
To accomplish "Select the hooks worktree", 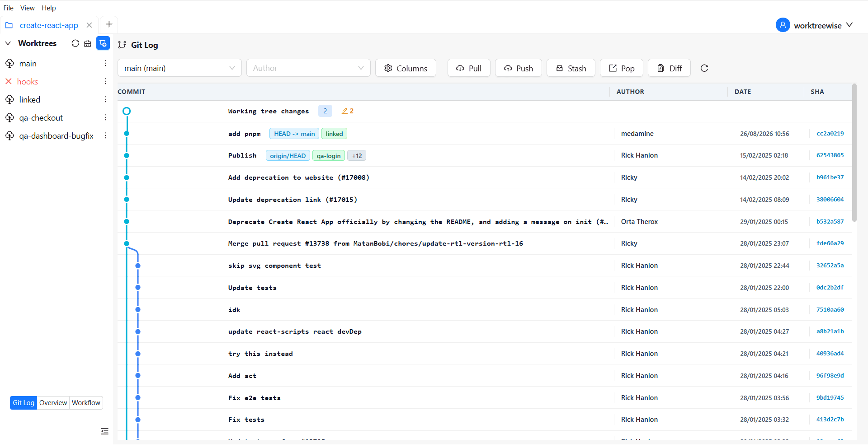I will [x=28, y=82].
